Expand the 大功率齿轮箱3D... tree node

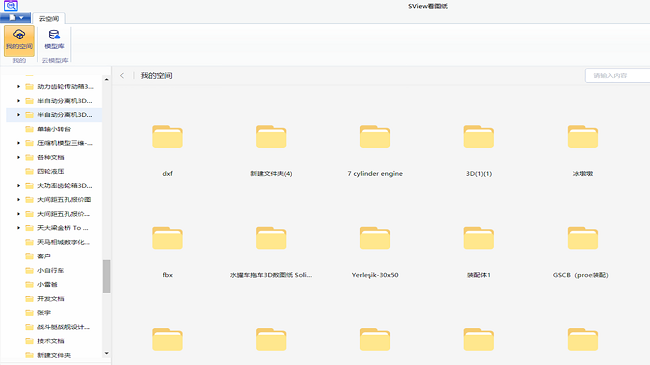[18, 185]
